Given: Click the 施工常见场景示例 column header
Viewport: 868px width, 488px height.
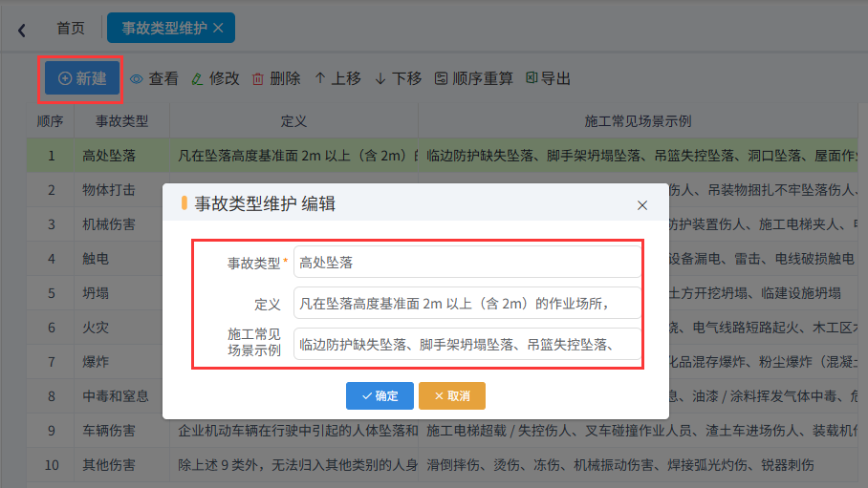Looking at the screenshot, I should click(x=638, y=121).
